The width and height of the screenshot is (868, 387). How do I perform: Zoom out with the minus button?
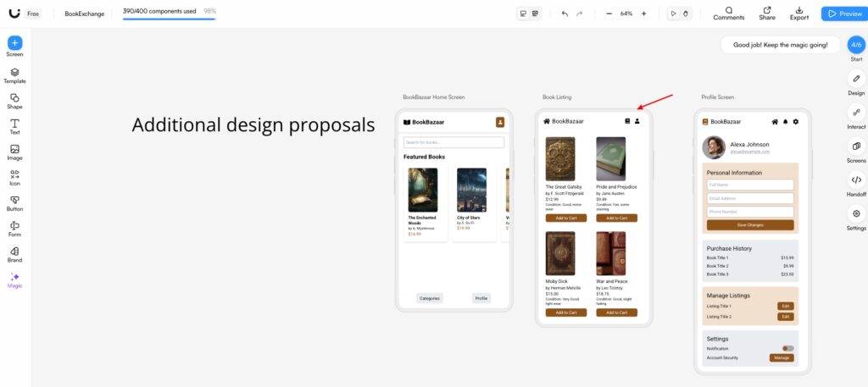(x=609, y=14)
